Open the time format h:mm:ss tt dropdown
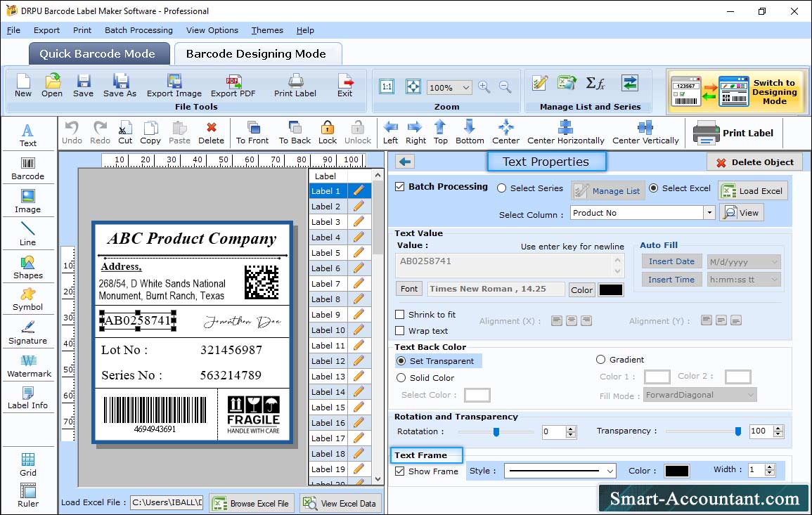The width and height of the screenshot is (812, 515). click(774, 280)
